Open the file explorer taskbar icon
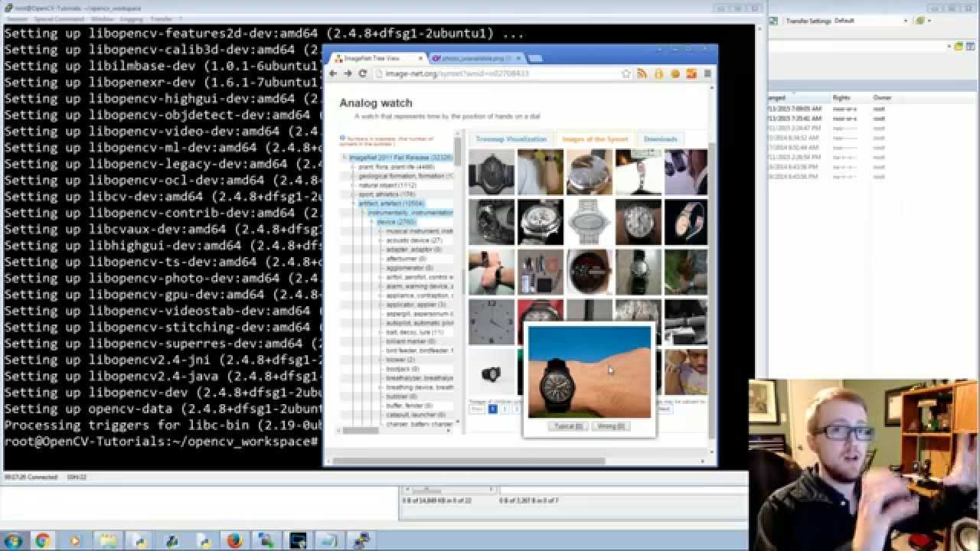The height and width of the screenshot is (551, 980). 107,540
